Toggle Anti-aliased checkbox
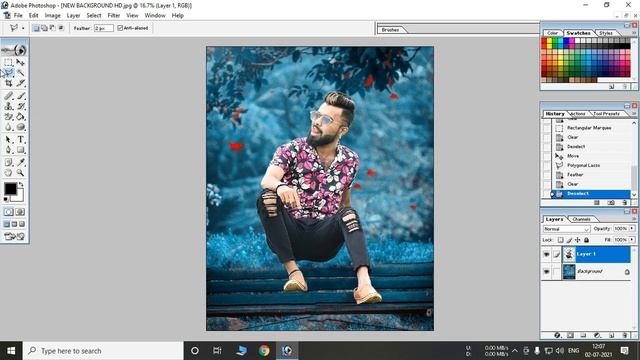This screenshot has height=360, width=640. [120, 28]
